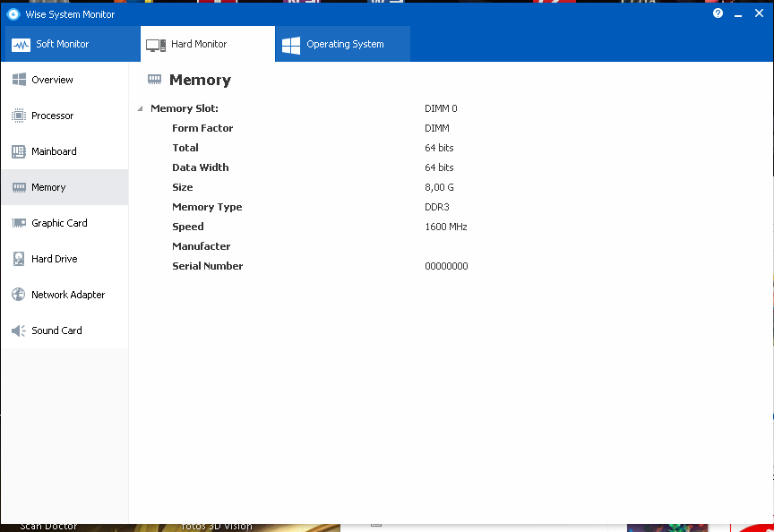Select the Form Factor row label

[x=202, y=128]
